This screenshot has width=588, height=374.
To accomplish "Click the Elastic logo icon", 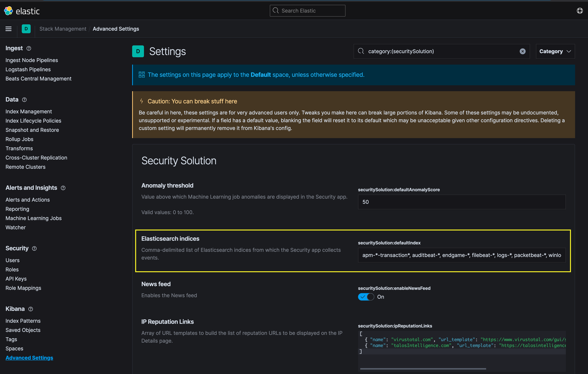I will [x=8, y=11].
